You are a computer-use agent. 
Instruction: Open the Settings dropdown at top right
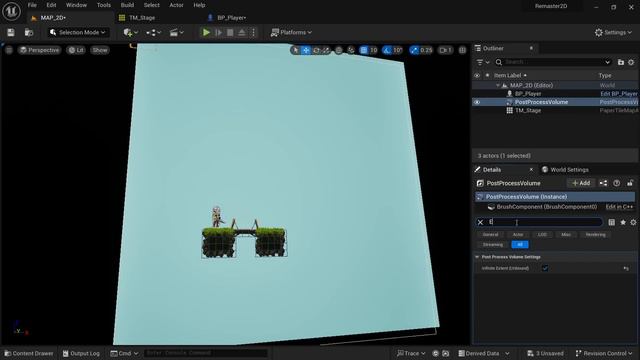(x=613, y=32)
